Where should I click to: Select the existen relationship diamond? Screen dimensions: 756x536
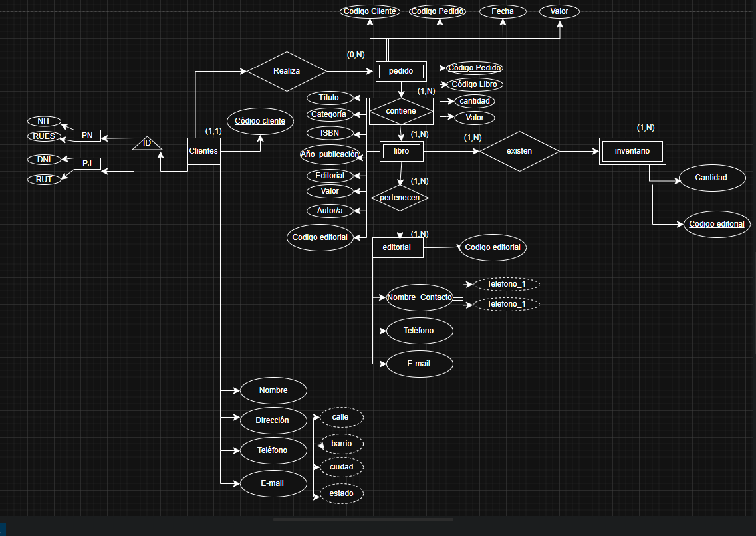519,151
